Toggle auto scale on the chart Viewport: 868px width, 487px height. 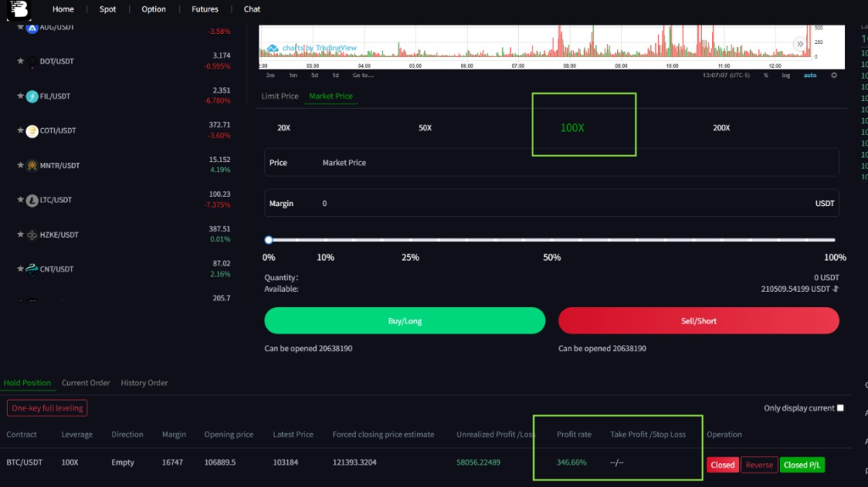[x=810, y=76]
